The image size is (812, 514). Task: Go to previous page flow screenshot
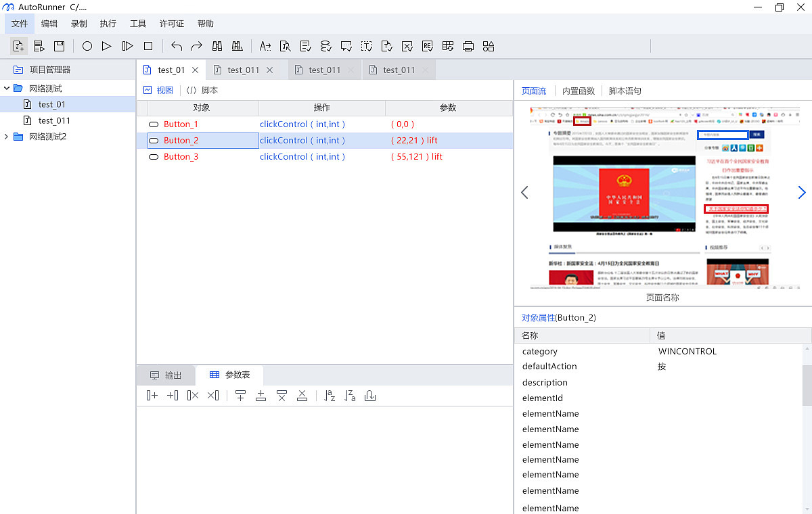(x=524, y=193)
